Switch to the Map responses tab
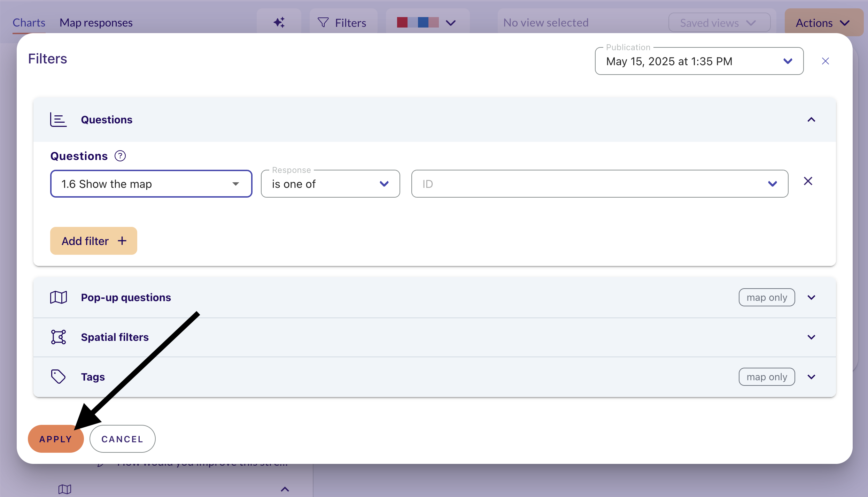Viewport: 868px width, 497px height. pyautogui.click(x=96, y=23)
